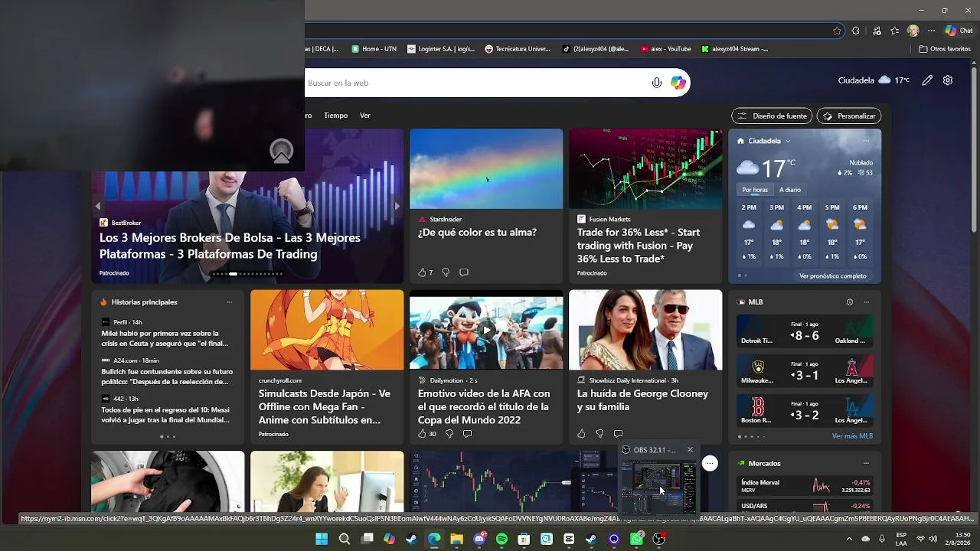Open the Ver tab

coord(365,116)
